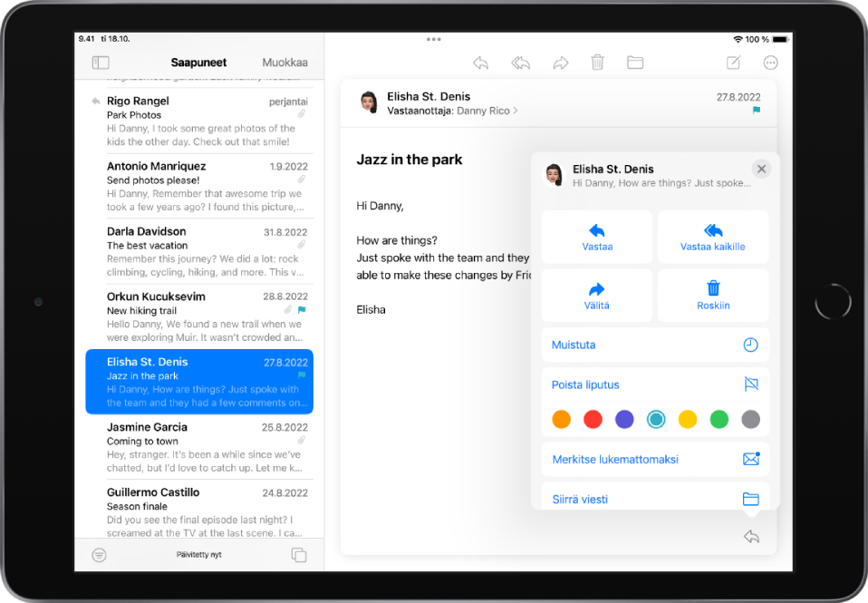Select the Välitä forward option in popup
868x603 pixels.
596,296
